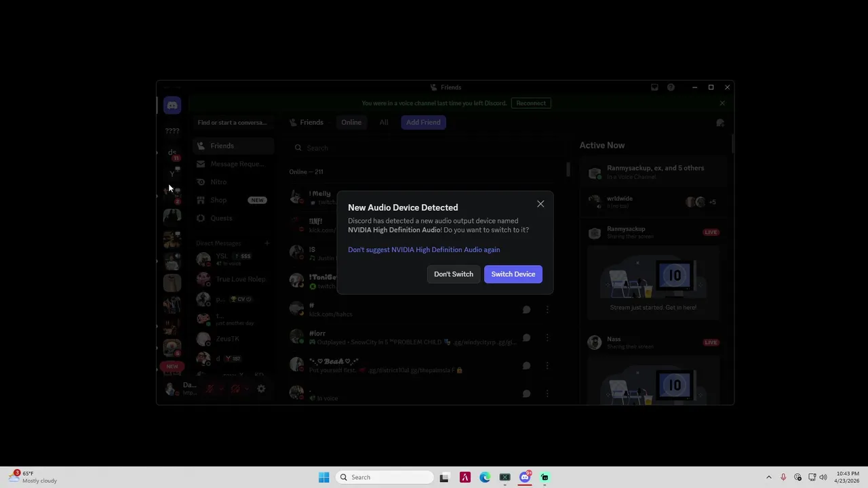Open the Windows Start menu

323,477
